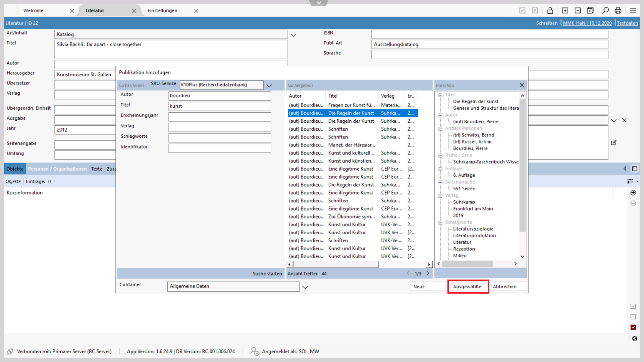This screenshot has width=644, height=362.
Task: Click the Erscheinungsjahr input field
Action: tap(220, 117)
